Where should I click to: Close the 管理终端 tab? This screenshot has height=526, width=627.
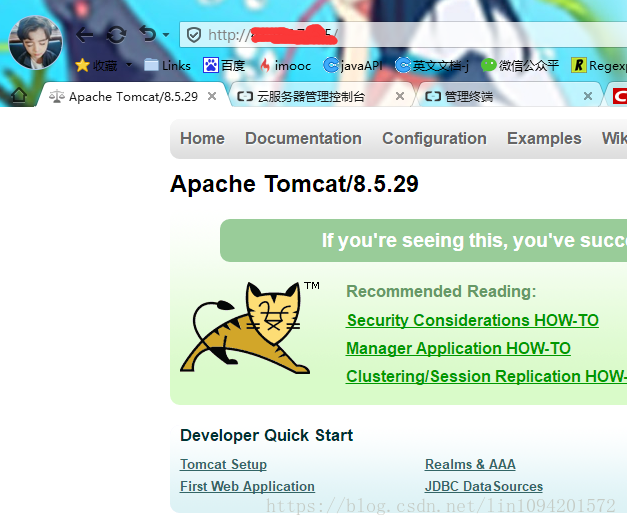(587, 96)
